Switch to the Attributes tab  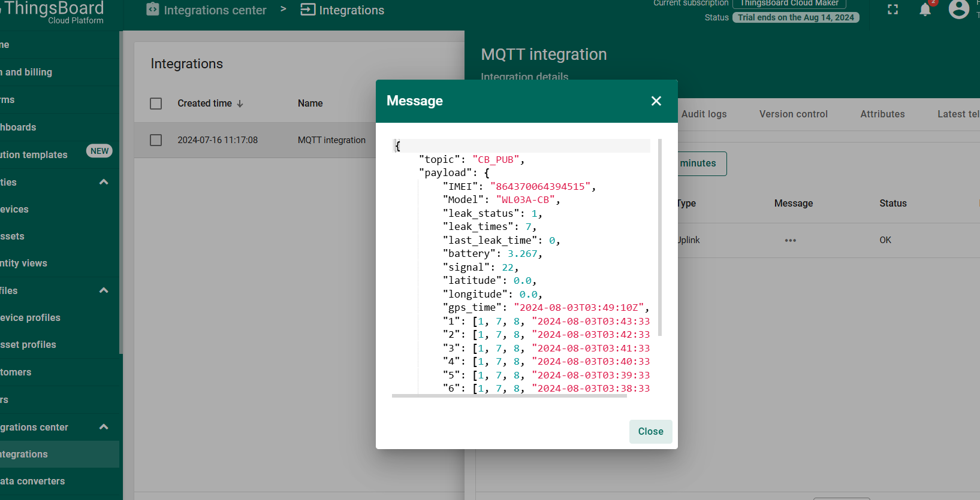[x=882, y=114]
